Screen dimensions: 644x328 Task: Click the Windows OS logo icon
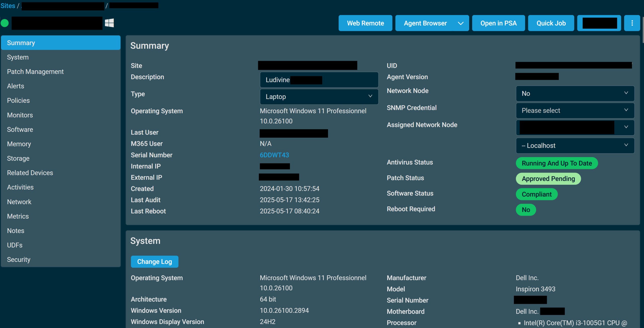[x=109, y=23]
